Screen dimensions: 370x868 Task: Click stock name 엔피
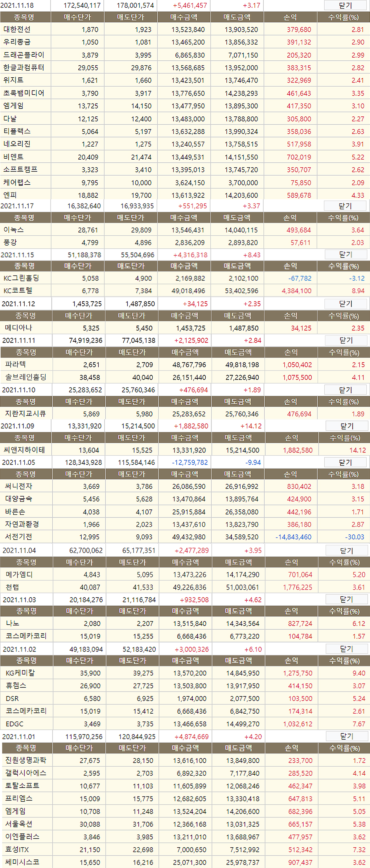tap(10, 195)
